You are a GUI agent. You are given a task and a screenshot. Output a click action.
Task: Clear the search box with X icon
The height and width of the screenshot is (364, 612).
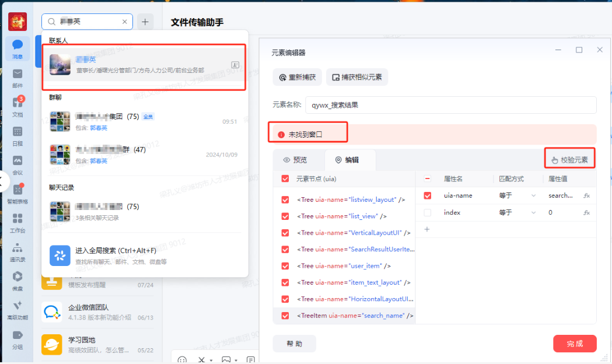124,22
